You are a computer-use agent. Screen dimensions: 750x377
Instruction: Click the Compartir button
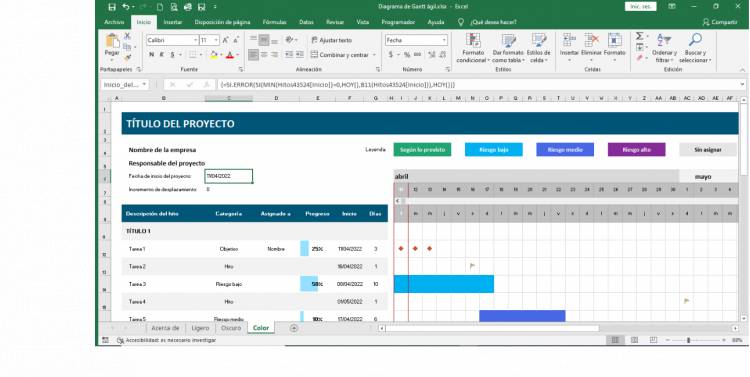[x=720, y=22]
